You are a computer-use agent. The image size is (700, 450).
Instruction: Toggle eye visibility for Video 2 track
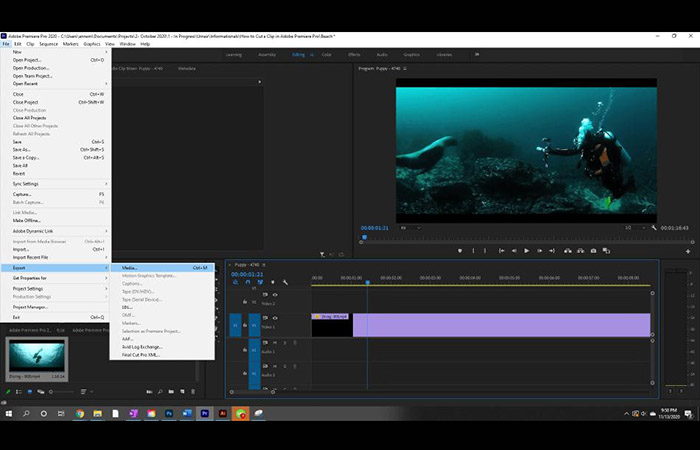(x=275, y=295)
